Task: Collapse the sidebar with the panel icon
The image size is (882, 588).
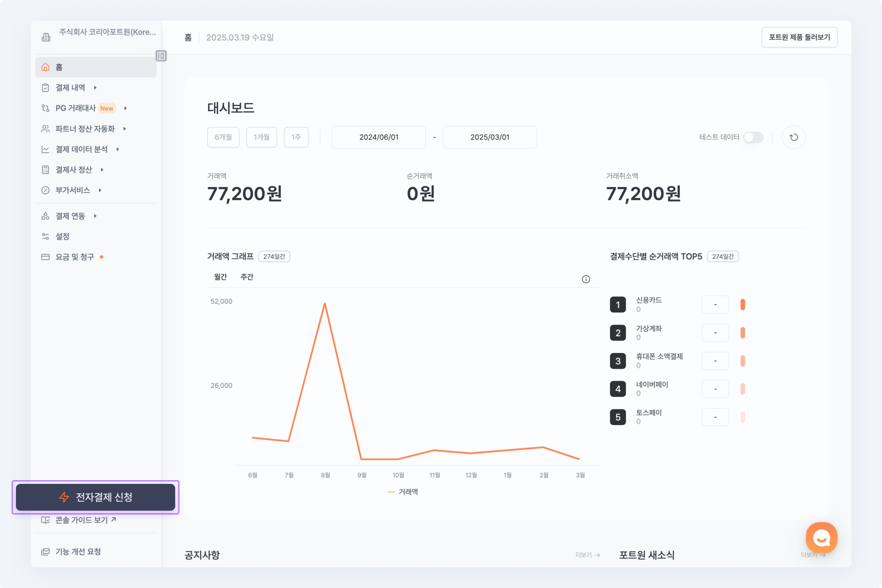Action: point(161,56)
